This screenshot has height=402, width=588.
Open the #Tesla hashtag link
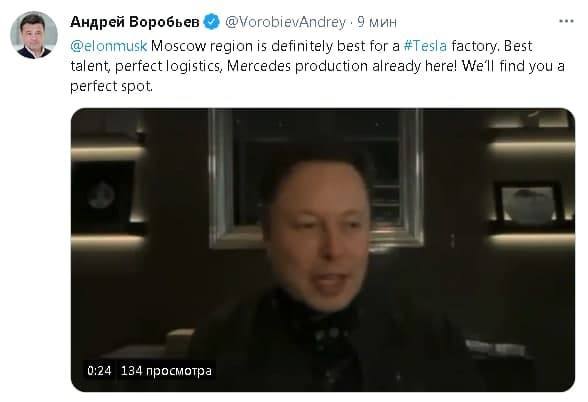(x=425, y=46)
